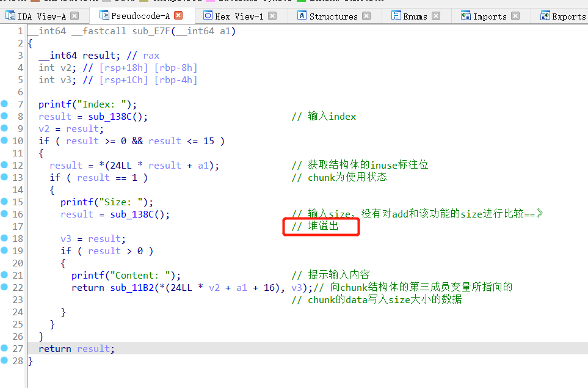Screen dimensions: 588x388
Task: Close the Imports tab
Action: click(515, 16)
